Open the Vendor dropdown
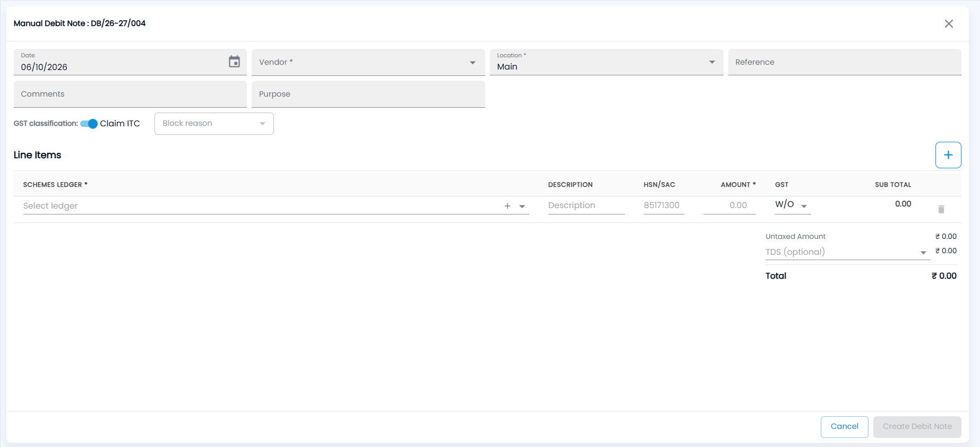 coord(368,62)
